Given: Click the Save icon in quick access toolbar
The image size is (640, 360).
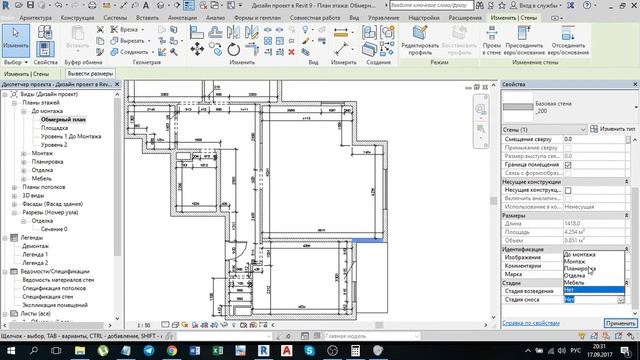Looking at the screenshot, I should [x=31, y=6].
